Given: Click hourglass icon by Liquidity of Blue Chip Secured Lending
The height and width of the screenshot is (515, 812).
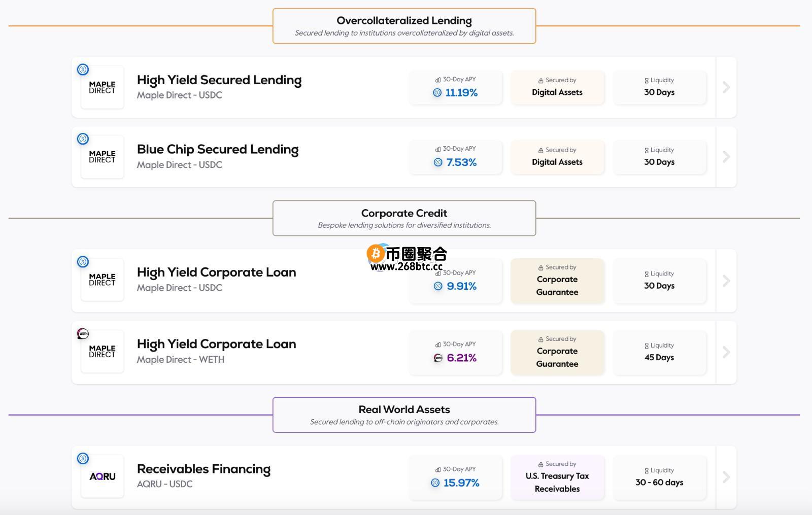Looking at the screenshot, I should [647, 150].
